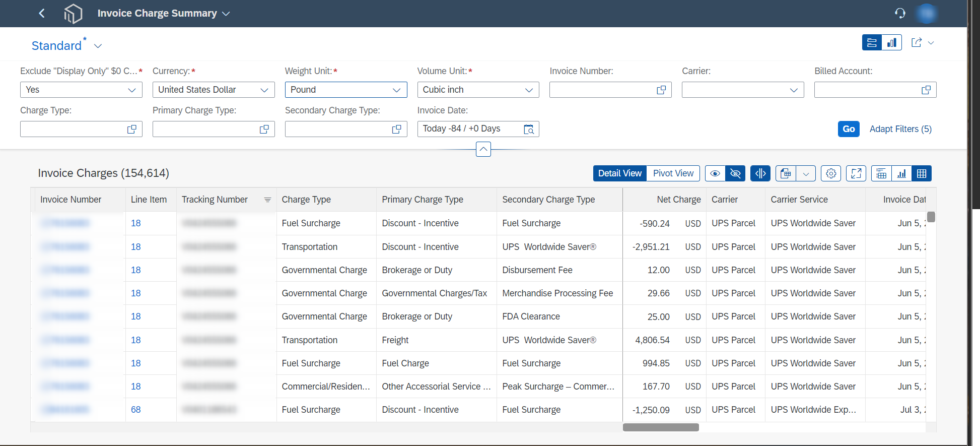
Task: Click the horizontal table scrollbar thumb
Action: click(661, 427)
